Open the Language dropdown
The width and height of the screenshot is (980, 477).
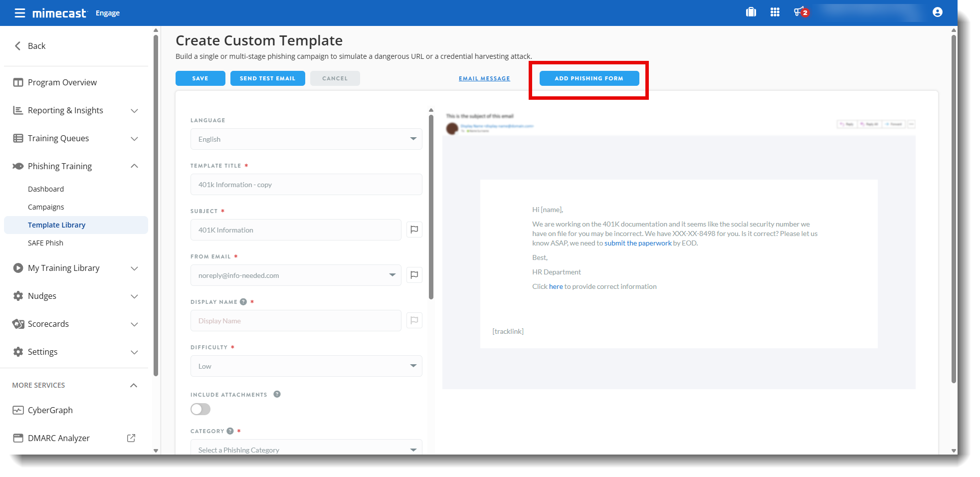(x=306, y=139)
